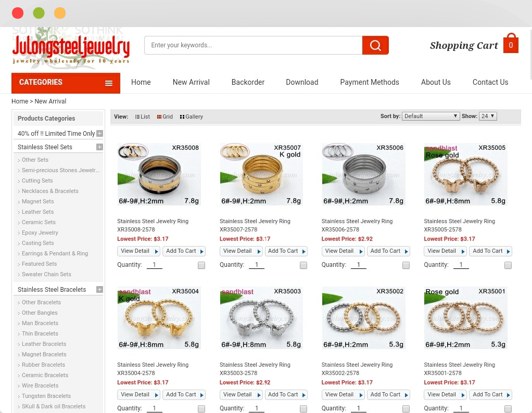Image resolution: width=532 pixels, height=413 pixels.
Task: Check the XR35008 product checkbox
Action: click(201, 265)
